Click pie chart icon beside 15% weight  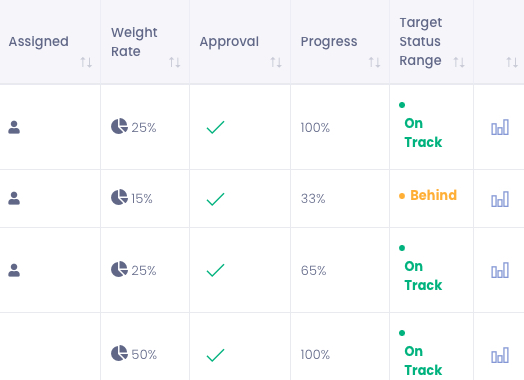pos(119,197)
